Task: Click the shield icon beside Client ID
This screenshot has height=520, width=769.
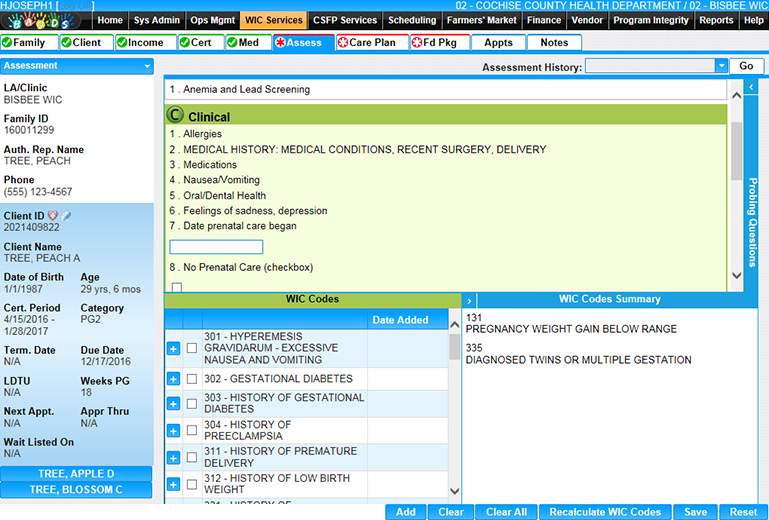Action: (x=53, y=216)
